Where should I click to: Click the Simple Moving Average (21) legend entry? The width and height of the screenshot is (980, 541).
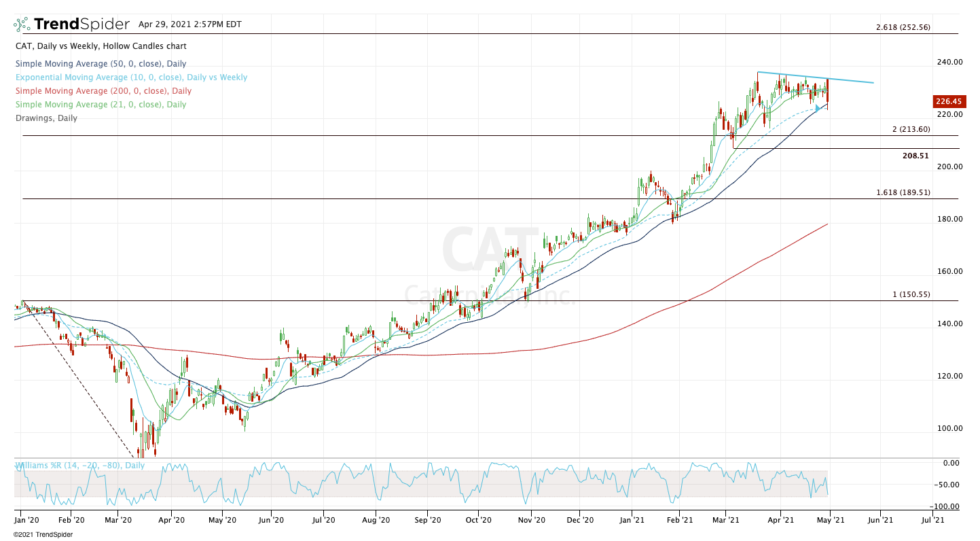pyautogui.click(x=101, y=105)
